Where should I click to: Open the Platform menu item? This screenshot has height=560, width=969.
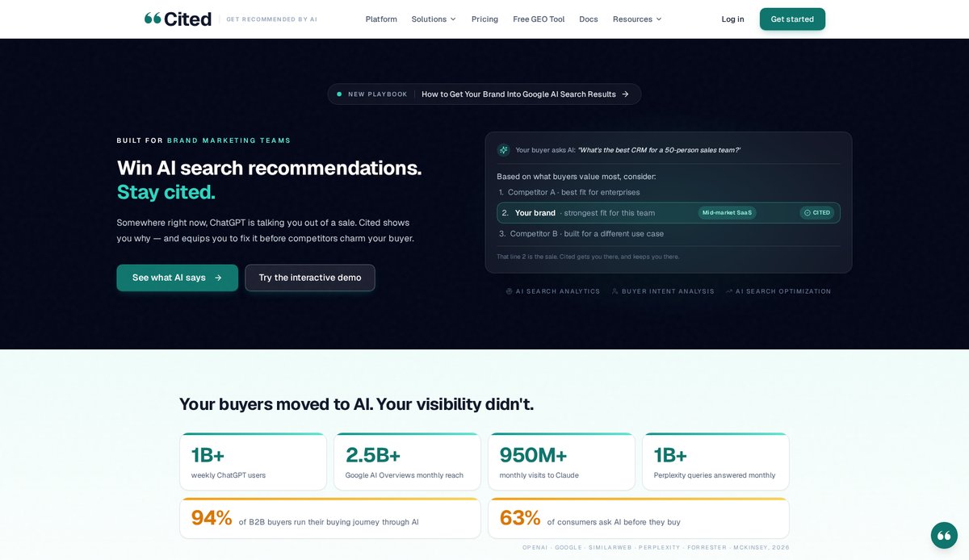coord(381,19)
